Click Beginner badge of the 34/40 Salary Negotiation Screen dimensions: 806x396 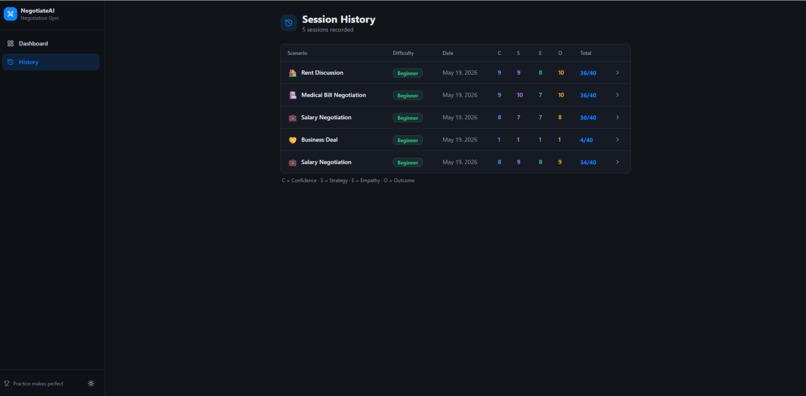coord(408,163)
